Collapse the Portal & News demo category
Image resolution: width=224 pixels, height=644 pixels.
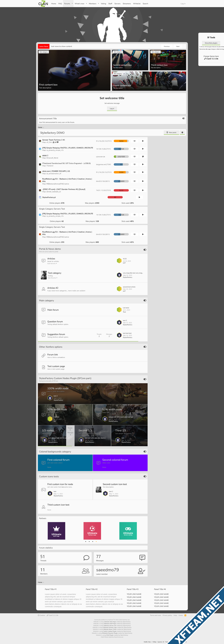coord(145,250)
